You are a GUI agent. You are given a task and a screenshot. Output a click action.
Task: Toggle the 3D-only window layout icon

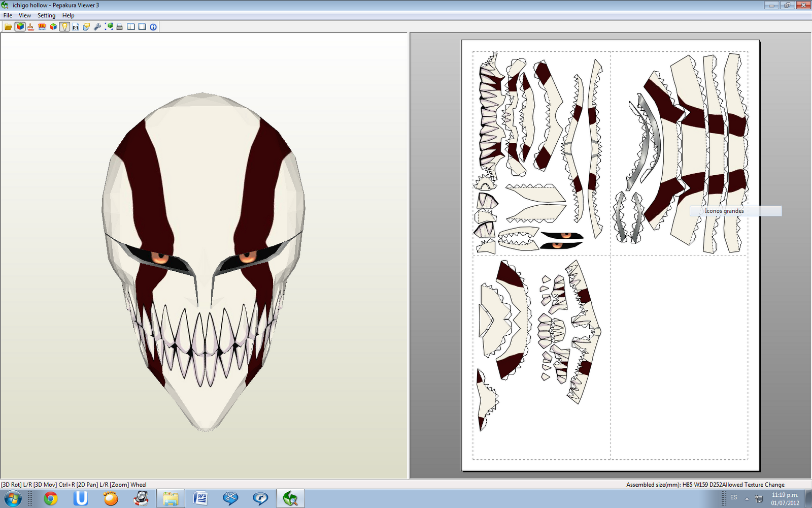click(130, 26)
